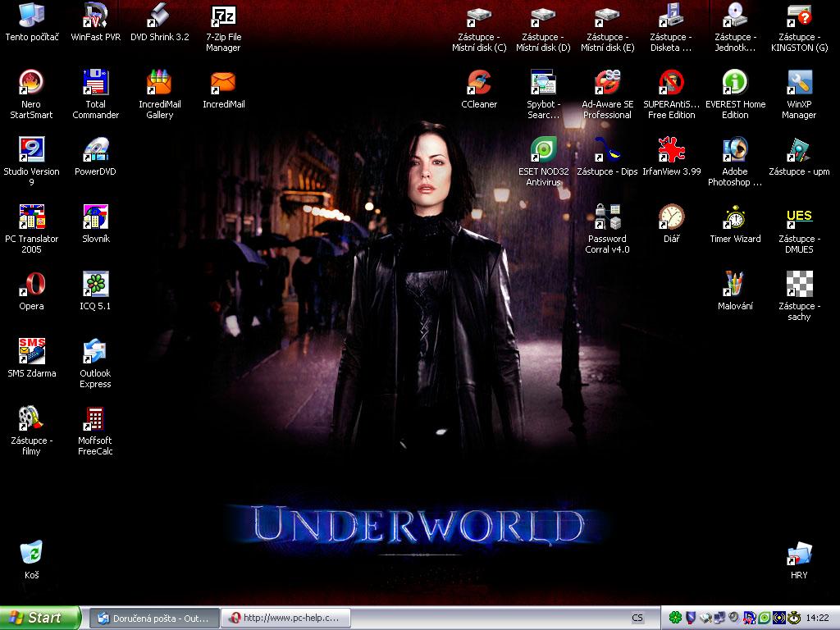Screen dimensions: 840x630
Task: Click the Timer Wizard desktop icon
Action: (735, 217)
